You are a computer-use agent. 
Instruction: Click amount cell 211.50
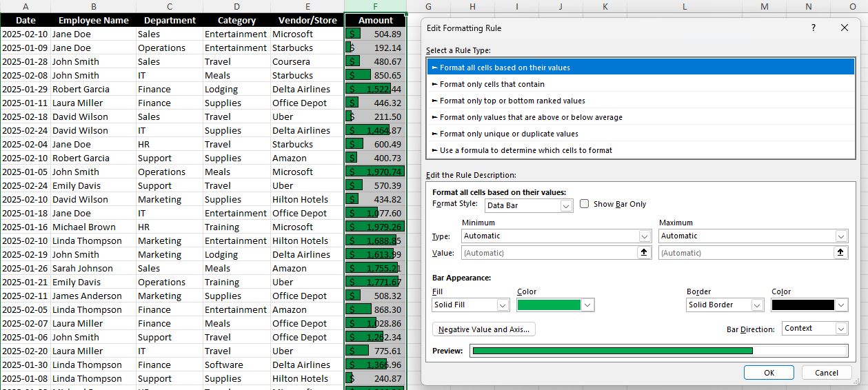pyautogui.click(x=375, y=116)
